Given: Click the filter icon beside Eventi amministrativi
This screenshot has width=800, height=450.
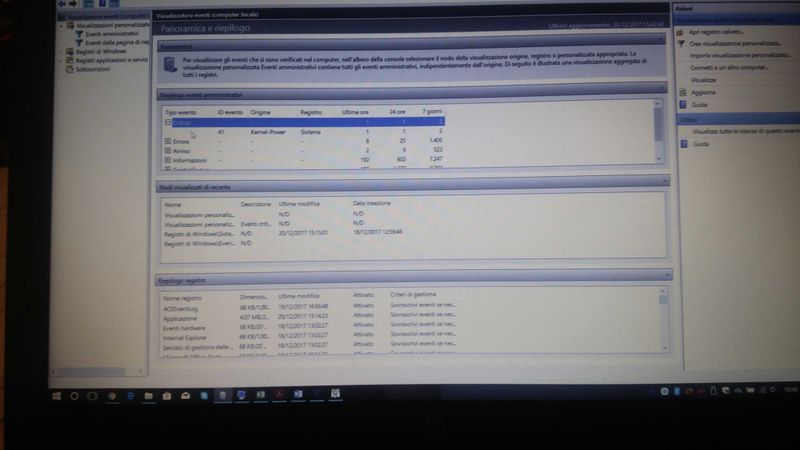Looking at the screenshot, I should [x=79, y=34].
